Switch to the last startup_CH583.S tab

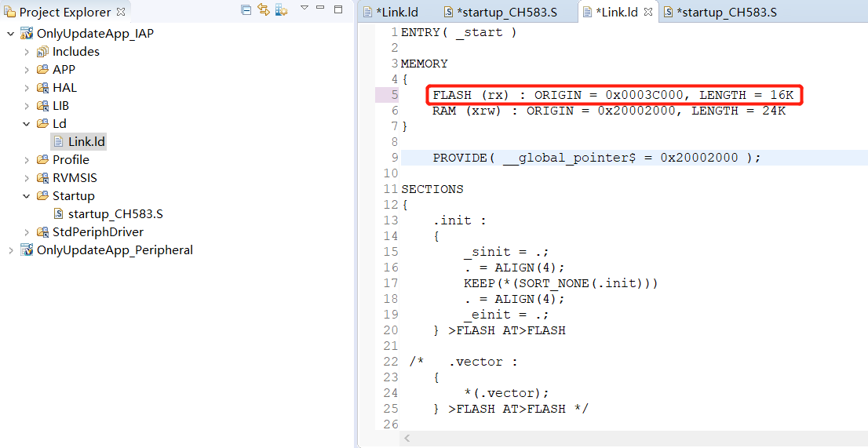coord(726,12)
